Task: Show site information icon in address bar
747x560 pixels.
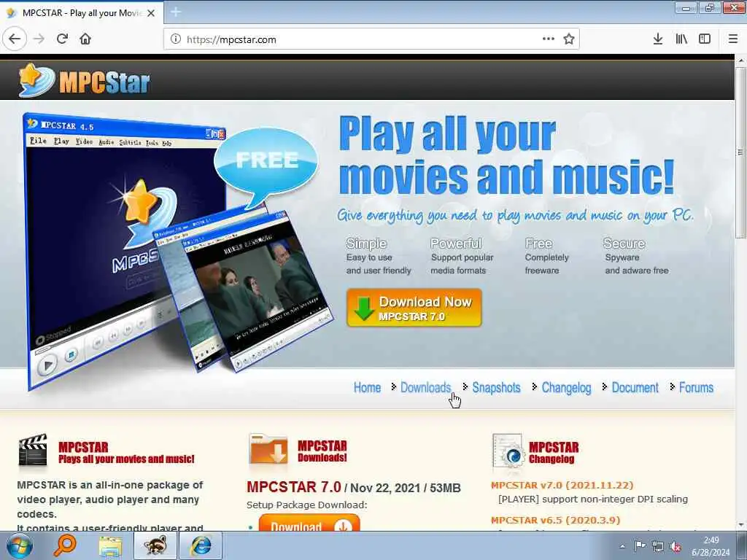Action: 176,39
